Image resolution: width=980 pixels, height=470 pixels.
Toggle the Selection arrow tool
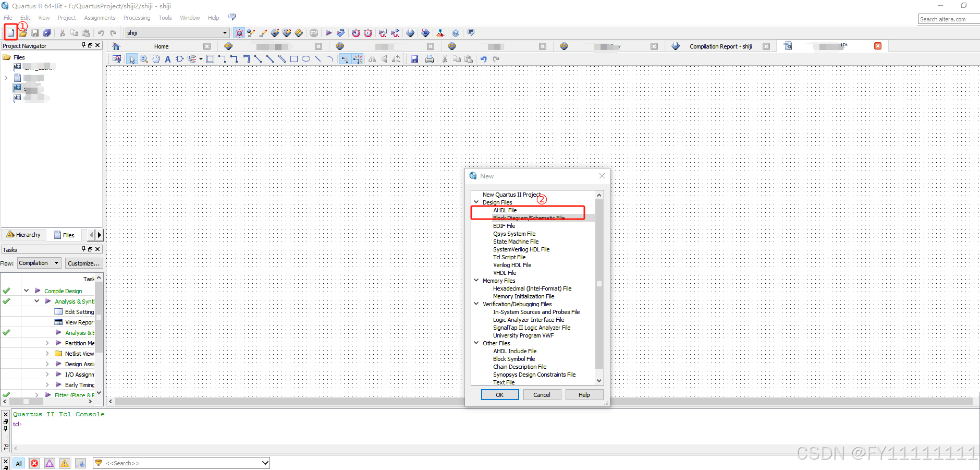click(x=132, y=59)
